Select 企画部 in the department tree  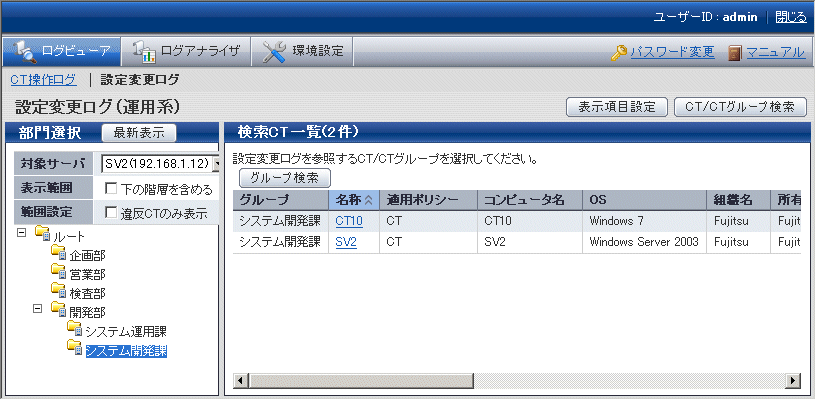pyautogui.click(x=87, y=256)
